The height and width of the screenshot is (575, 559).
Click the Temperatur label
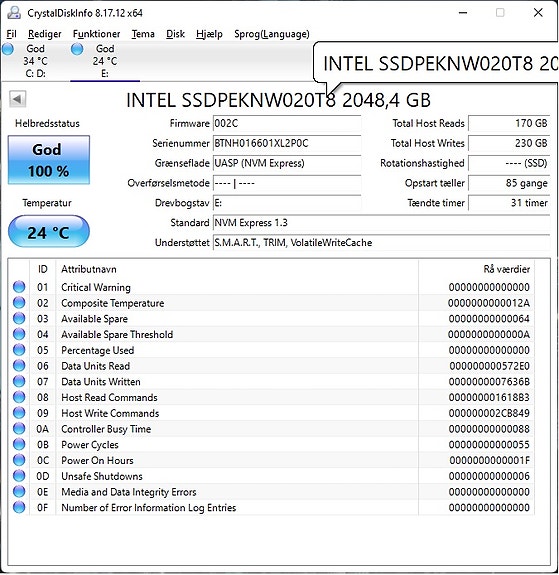pos(47,203)
